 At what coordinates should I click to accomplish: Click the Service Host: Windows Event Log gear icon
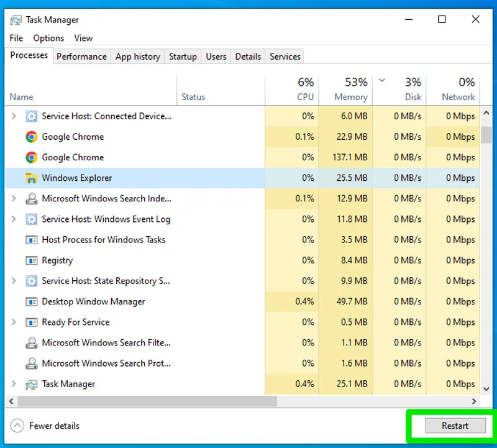(x=31, y=219)
